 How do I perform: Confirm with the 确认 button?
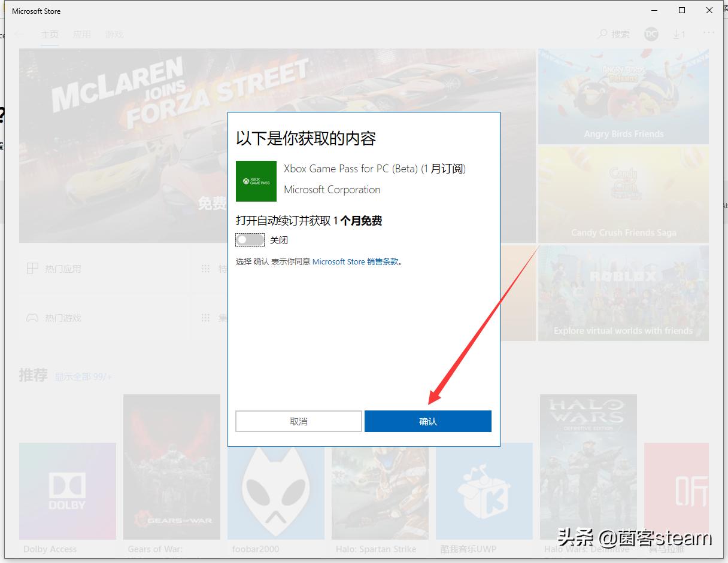[x=427, y=421]
